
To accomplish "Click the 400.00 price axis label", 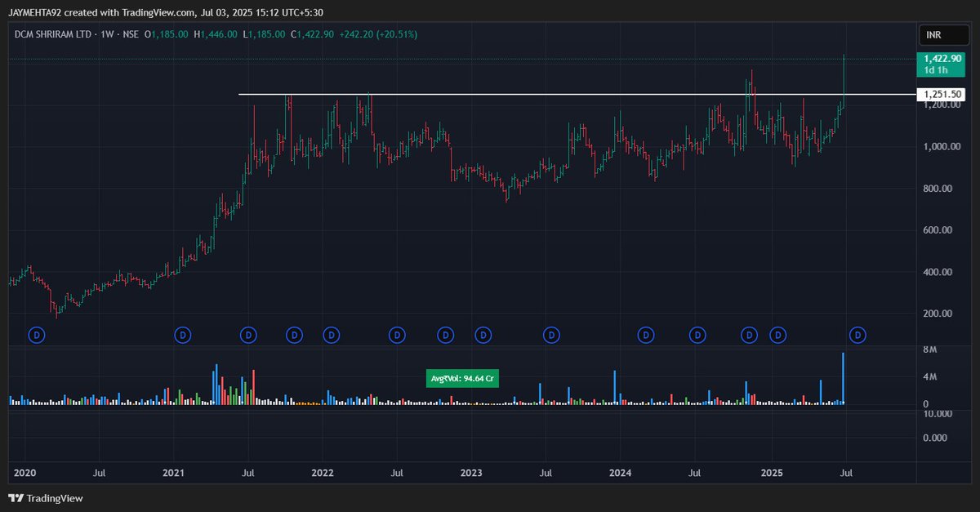I will (x=939, y=272).
